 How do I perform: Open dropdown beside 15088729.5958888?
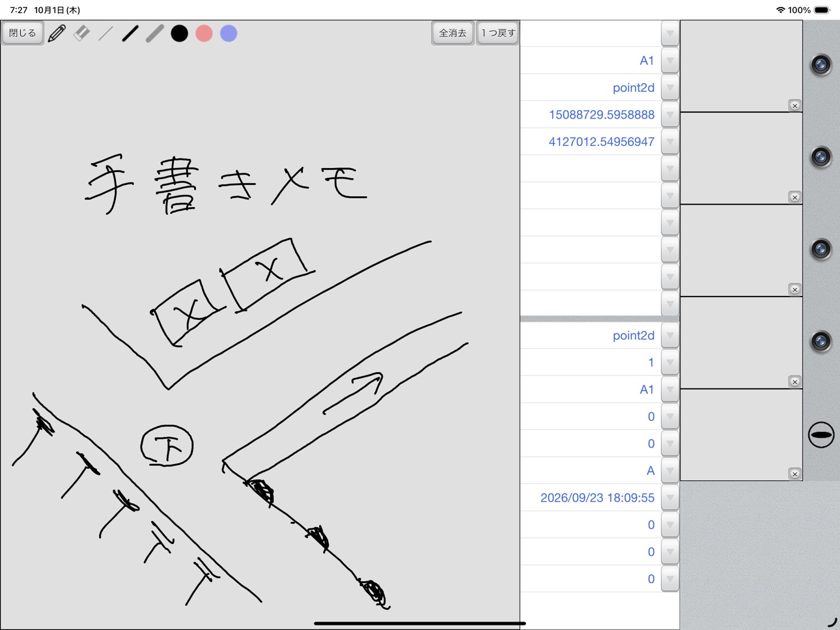[670, 115]
